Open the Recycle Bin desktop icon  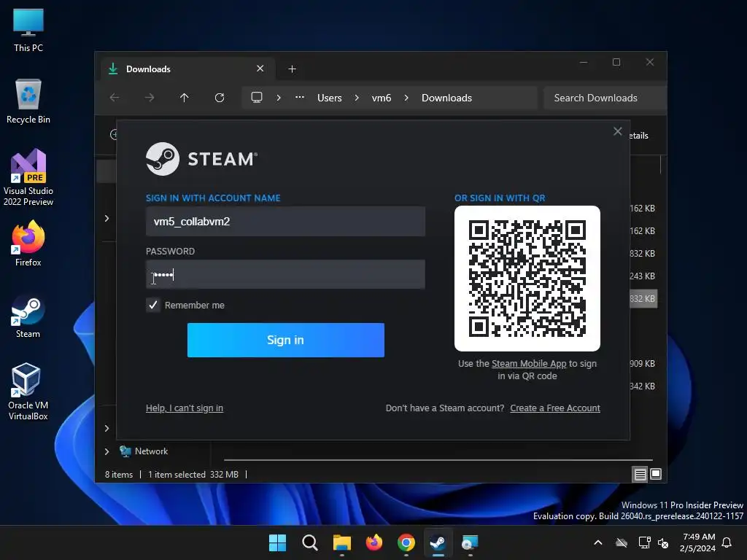28,101
